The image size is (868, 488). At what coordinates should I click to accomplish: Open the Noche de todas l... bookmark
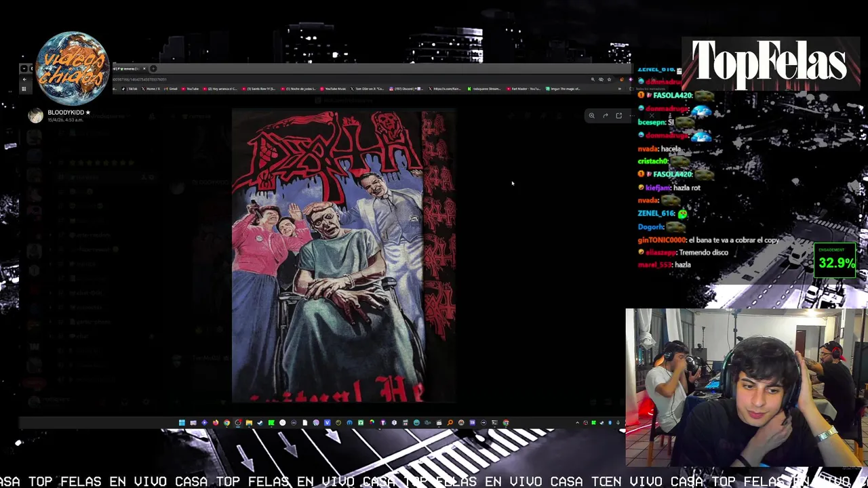pyautogui.click(x=298, y=89)
